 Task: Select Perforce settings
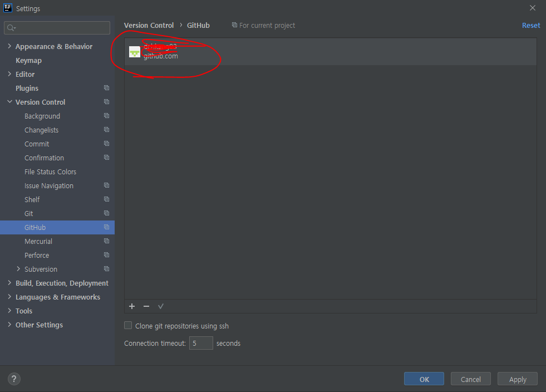pos(37,256)
